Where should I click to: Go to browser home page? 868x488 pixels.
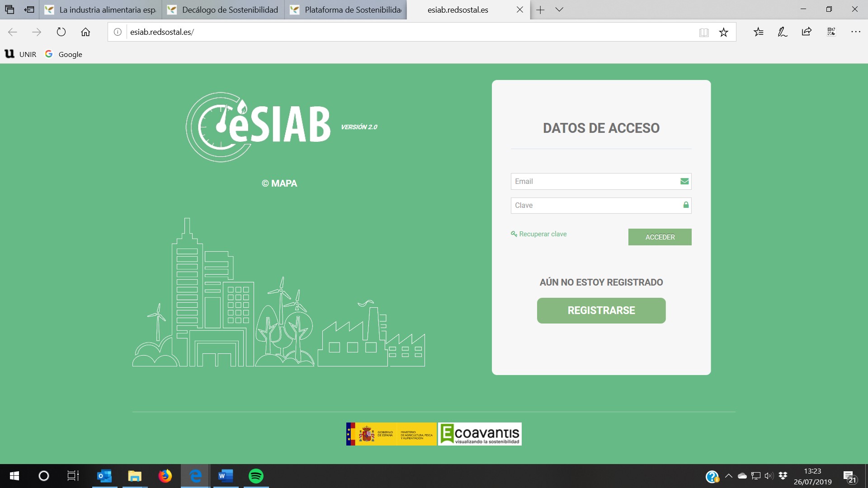coord(85,32)
